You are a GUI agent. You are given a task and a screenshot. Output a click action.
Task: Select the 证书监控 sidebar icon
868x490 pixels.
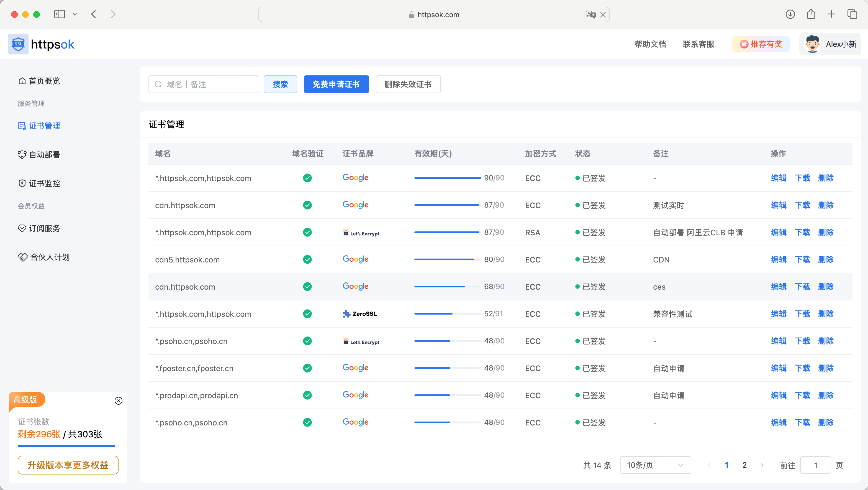coord(22,183)
